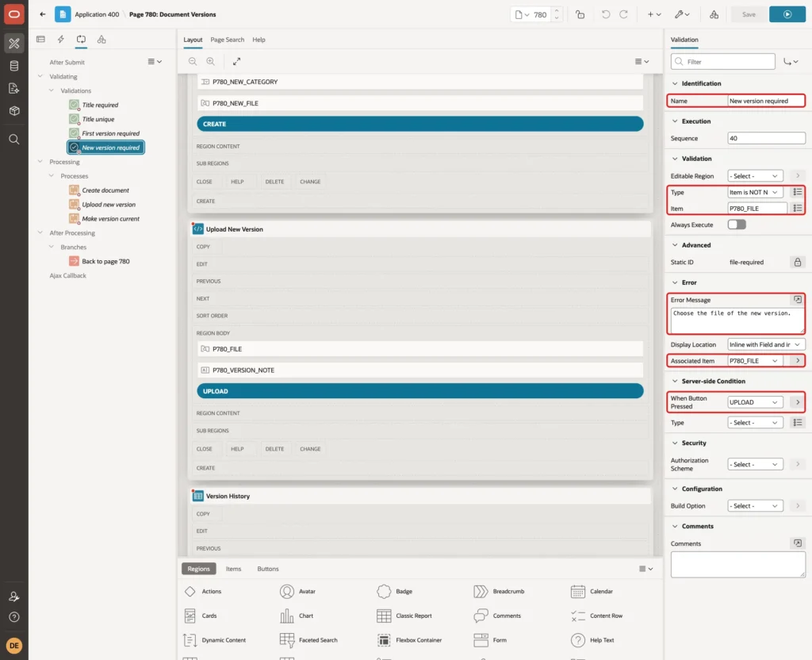Open the help question mark icon
The height and width of the screenshot is (660, 812).
tap(14, 617)
